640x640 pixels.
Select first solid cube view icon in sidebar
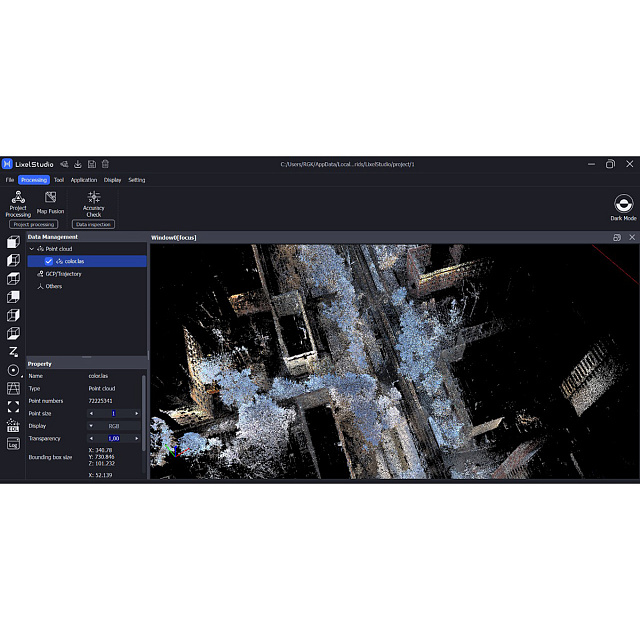coord(13,242)
